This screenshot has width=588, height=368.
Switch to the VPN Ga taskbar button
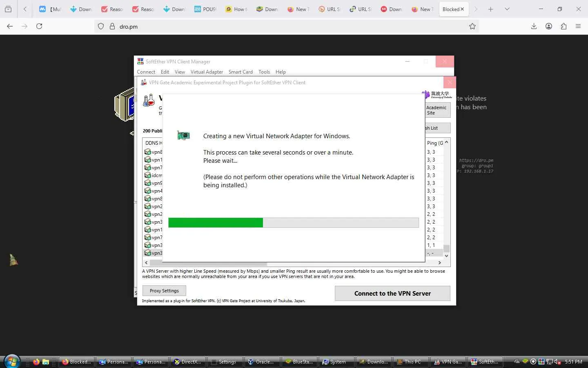[448, 362]
